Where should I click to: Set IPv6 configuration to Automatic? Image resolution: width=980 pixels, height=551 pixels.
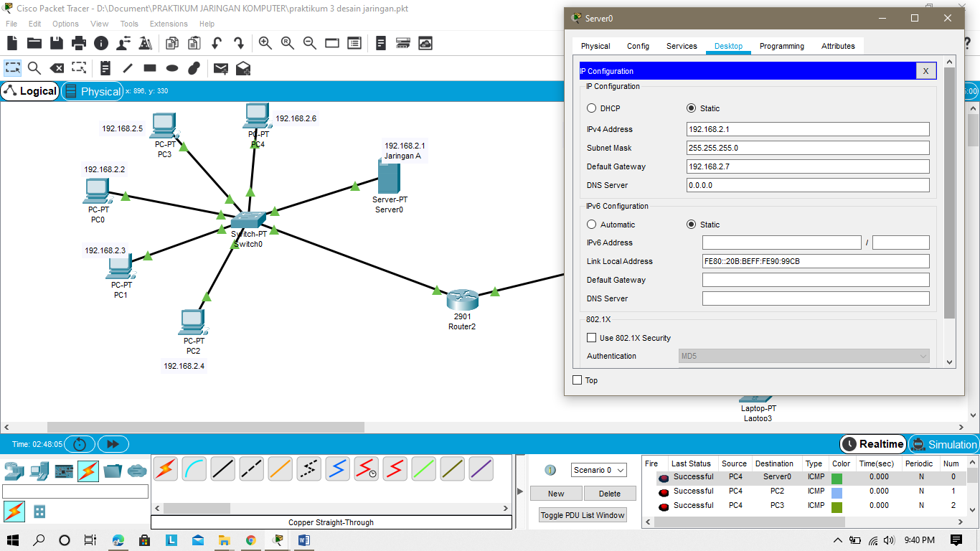[591, 224]
